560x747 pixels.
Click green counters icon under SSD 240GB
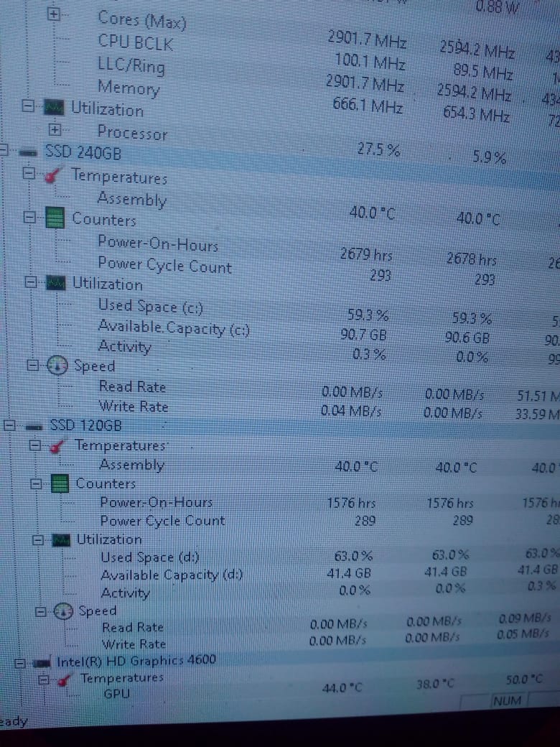click(55, 218)
